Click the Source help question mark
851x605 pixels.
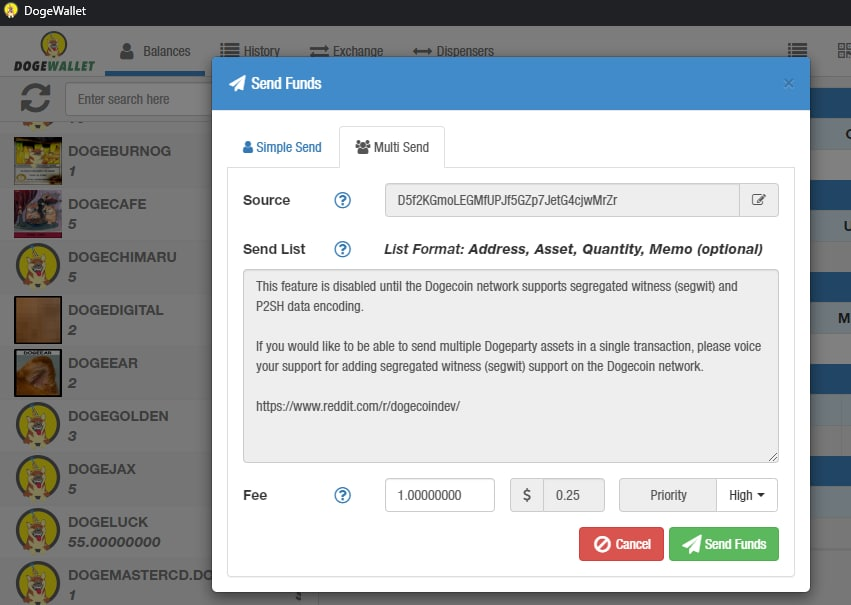point(342,200)
